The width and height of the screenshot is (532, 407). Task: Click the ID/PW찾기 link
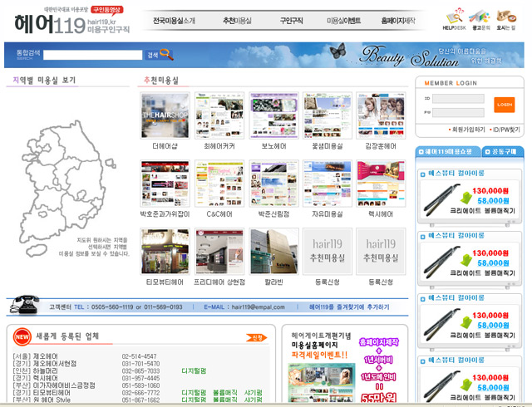click(x=505, y=130)
